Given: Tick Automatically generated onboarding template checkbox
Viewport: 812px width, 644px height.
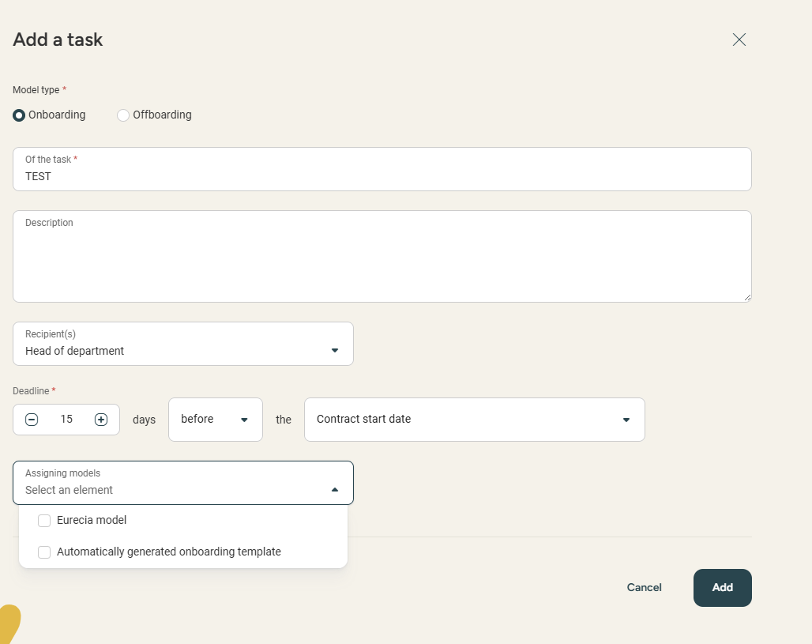Looking at the screenshot, I should 44,552.
